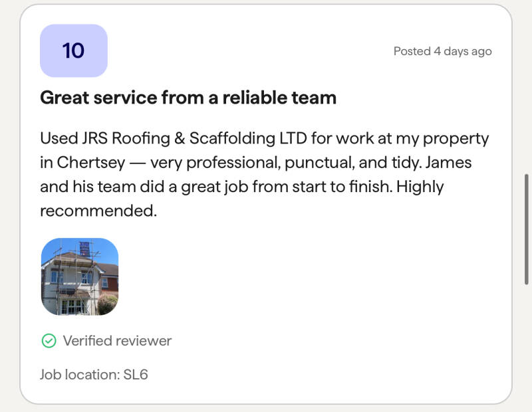
Task: Click the word 'Highly' in the review
Action: click(420, 187)
